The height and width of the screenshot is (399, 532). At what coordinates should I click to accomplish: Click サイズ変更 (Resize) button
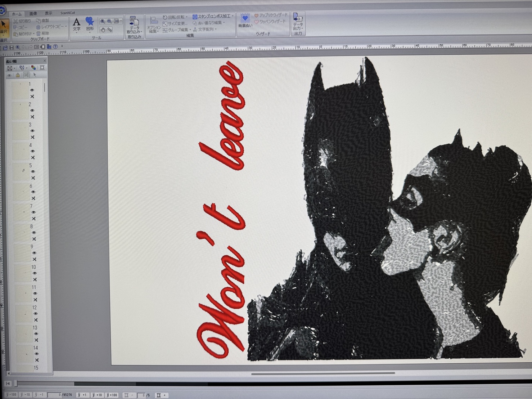click(175, 24)
